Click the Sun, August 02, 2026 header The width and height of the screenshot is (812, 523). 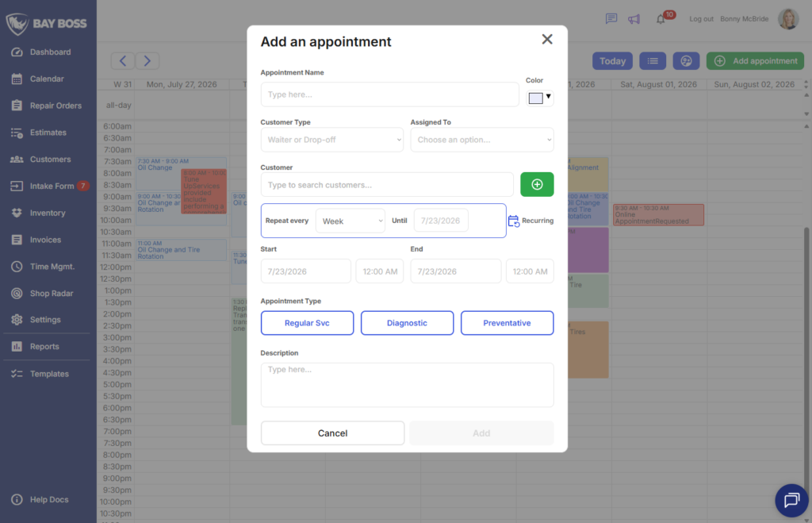click(754, 84)
